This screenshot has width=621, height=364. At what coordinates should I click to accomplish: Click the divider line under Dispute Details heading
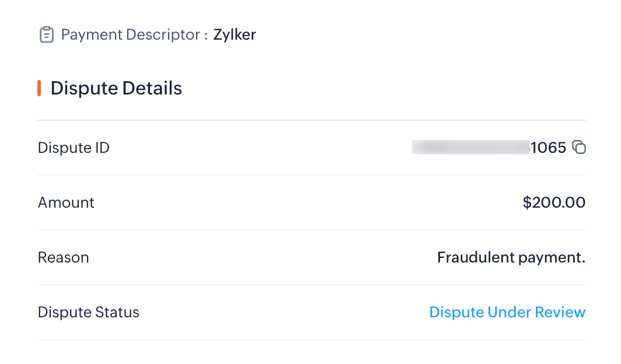coord(312,120)
